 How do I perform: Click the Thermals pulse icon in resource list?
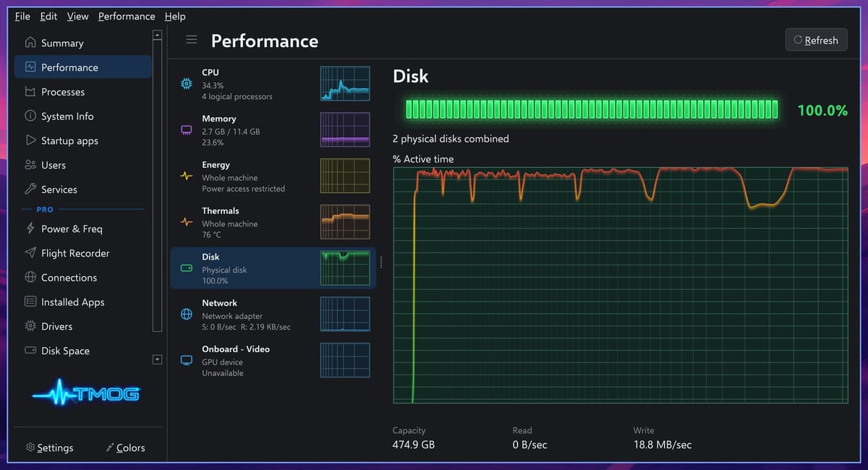point(187,222)
